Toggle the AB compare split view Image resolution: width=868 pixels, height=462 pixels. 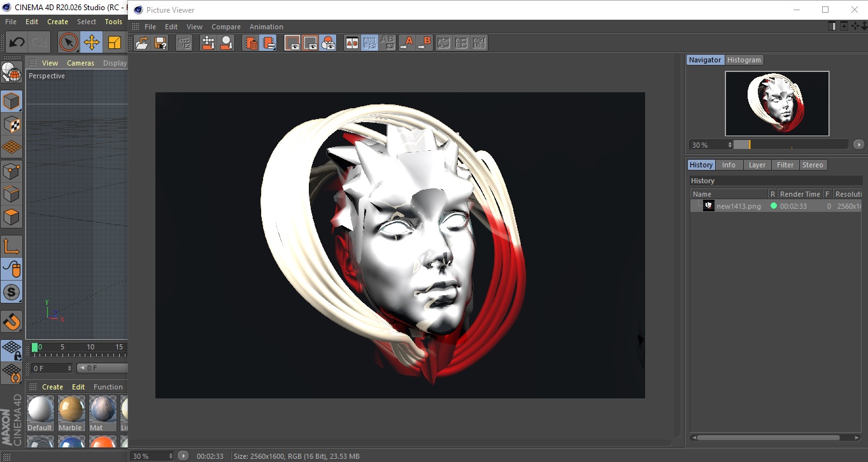pos(352,43)
